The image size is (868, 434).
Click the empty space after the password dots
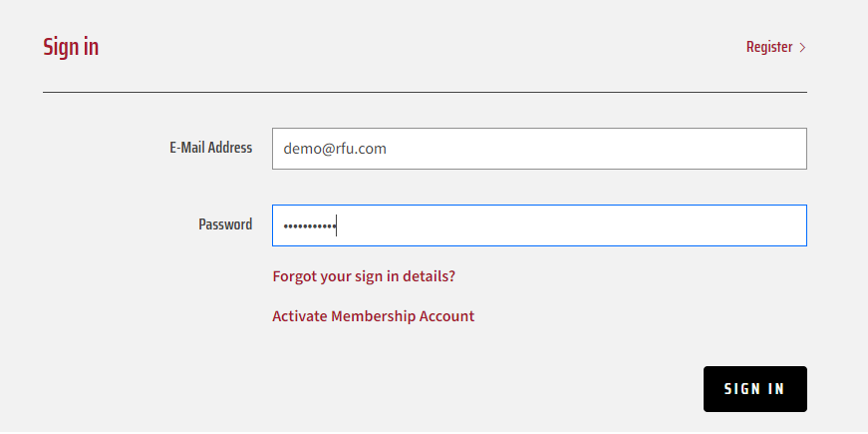[570, 225]
